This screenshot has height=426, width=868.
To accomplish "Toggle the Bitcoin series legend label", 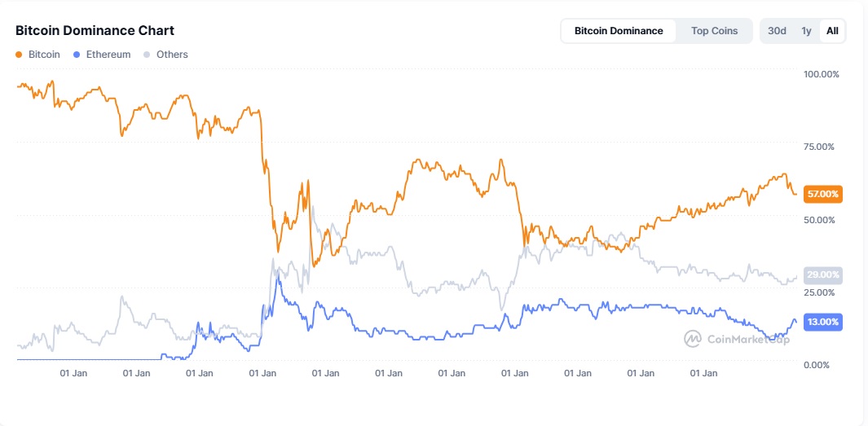I will coord(44,55).
